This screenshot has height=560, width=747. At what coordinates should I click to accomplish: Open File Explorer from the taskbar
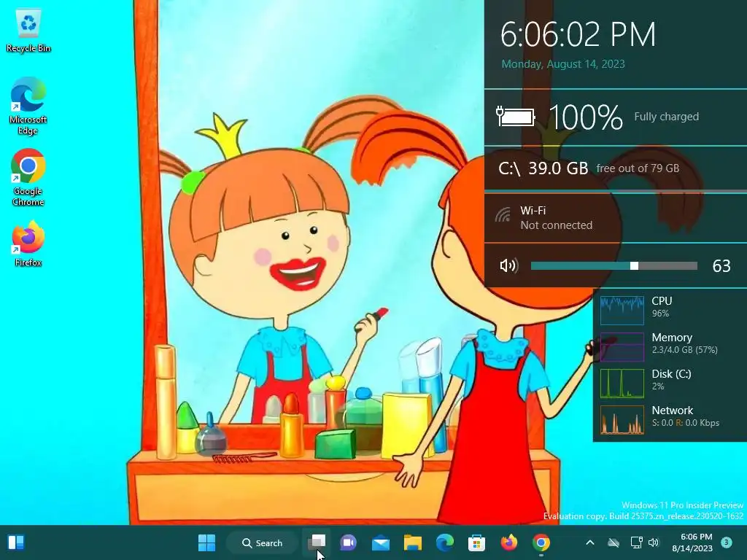pos(413,542)
